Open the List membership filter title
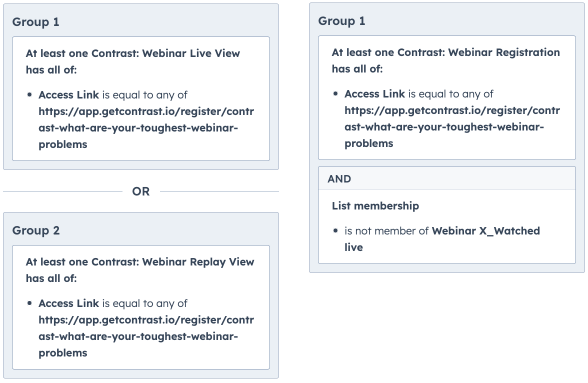 pyautogui.click(x=375, y=206)
